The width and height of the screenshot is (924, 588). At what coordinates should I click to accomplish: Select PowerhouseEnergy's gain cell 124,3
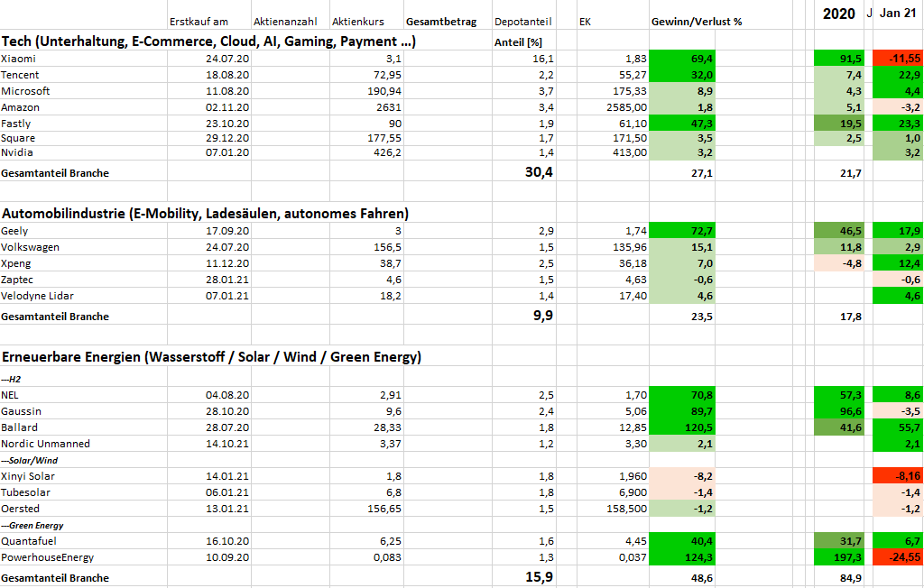[x=682, y=557]
